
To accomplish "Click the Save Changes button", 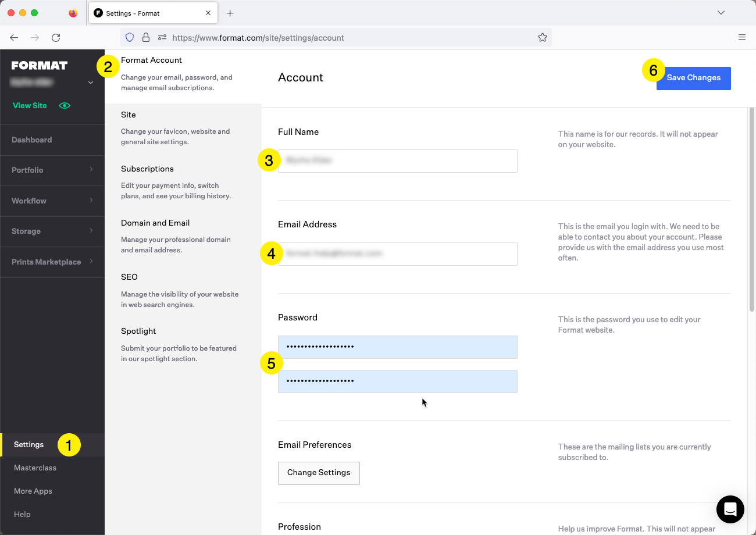I will pos(693,78).
